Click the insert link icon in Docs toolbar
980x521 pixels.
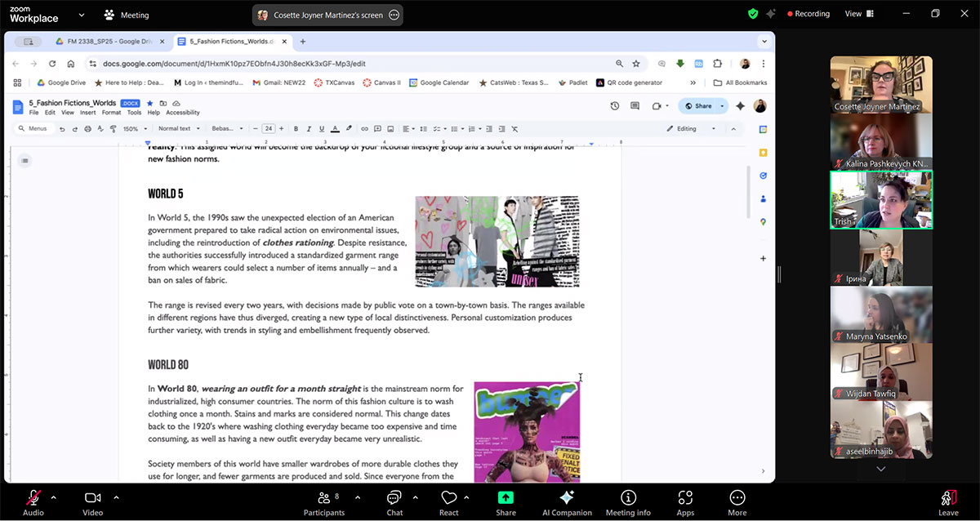point(364,129)
